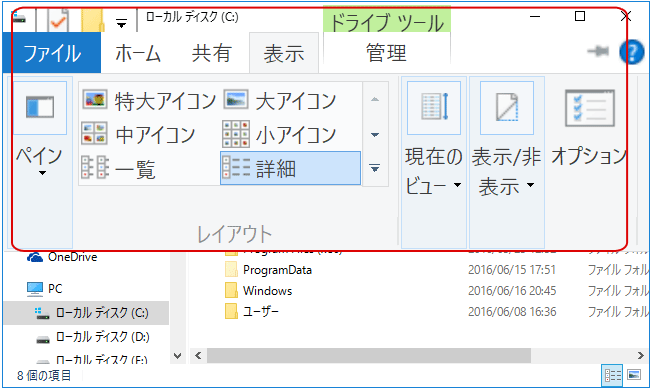The image size is (653, 390).
Task: Choose 小アイコン layout
Action: coord(280,134)
